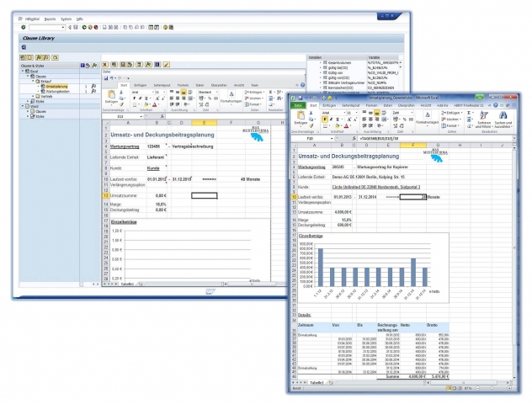Switch to the Formeln tab in embedded Excel
532x404 pixels.
[182, 85]
